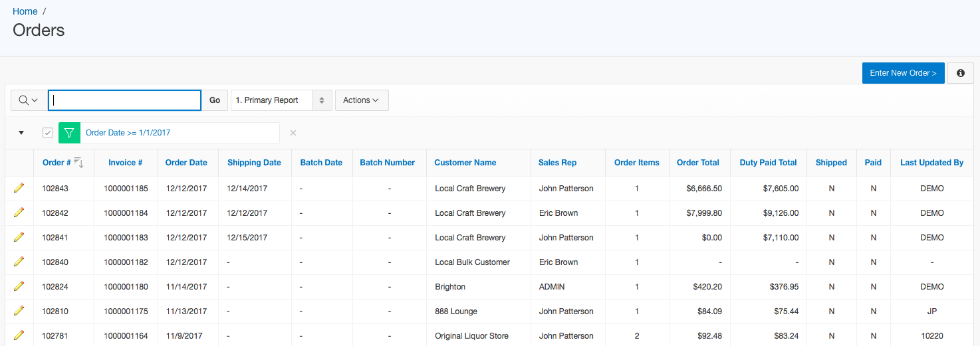Viewport: 980px width, 346px height.
Task: Click the green filter funnel icon
Action: pyautogui.click(x=69, y=133)
